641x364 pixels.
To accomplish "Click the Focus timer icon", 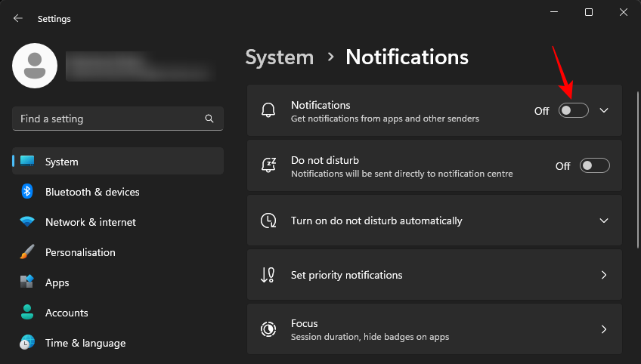I will [x=268, y=329].
